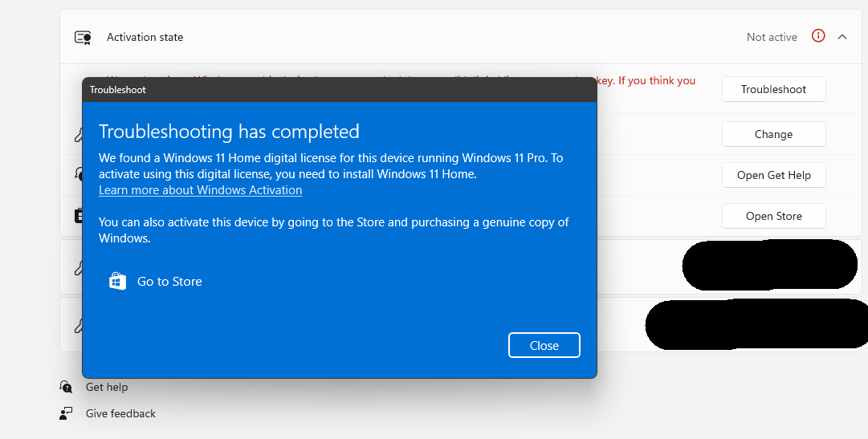Image resolution: width=868 pixels, height=439 pixels.
Task: Click the Activation state certificate icon
Action: pos(83,37)
